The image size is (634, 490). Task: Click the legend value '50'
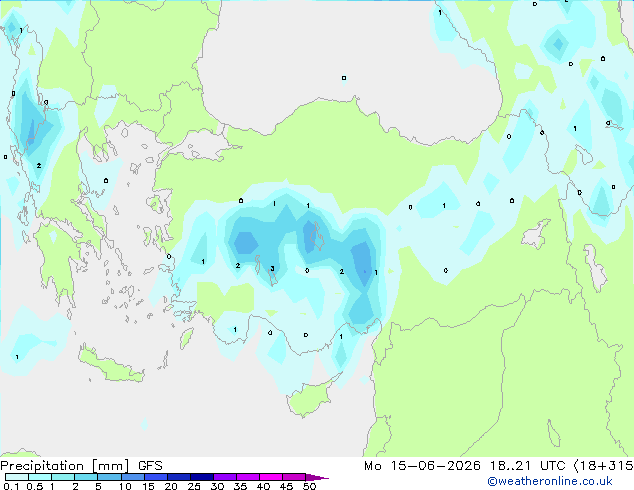tap(309, 486)
